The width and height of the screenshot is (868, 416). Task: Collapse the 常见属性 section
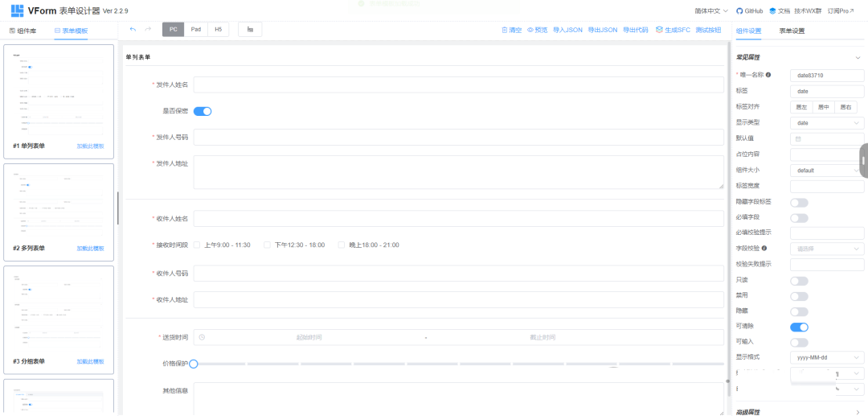pos(858,57)
